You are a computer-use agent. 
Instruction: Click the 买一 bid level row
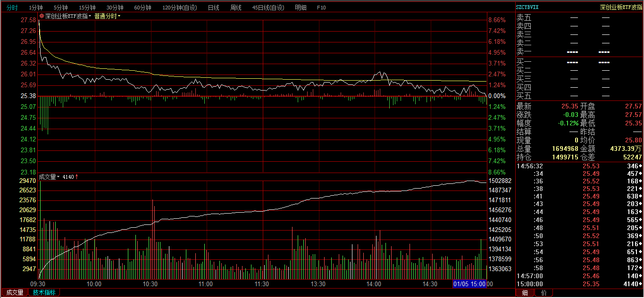[x=579, y=62]
